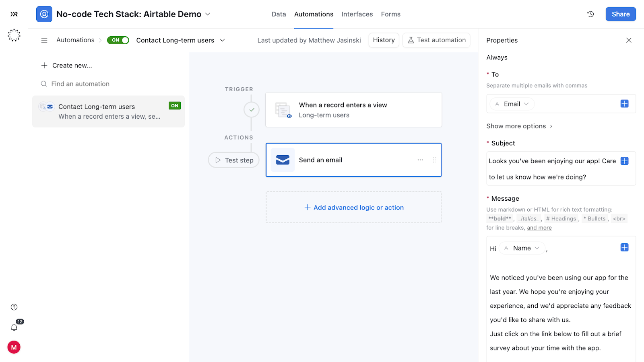Open the Interfaces tab
The width and height of the screenshot is (644, 362).
[x=357, y=14]
